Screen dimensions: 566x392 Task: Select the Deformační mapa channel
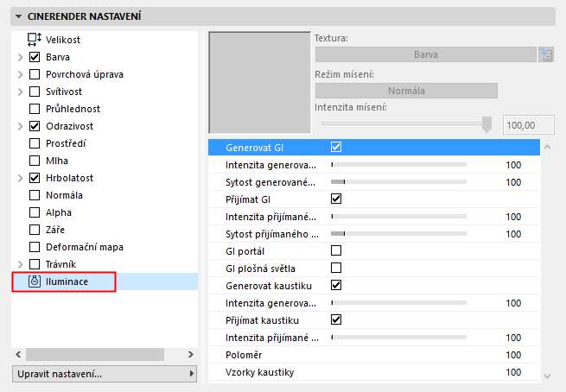pos(84,247)
